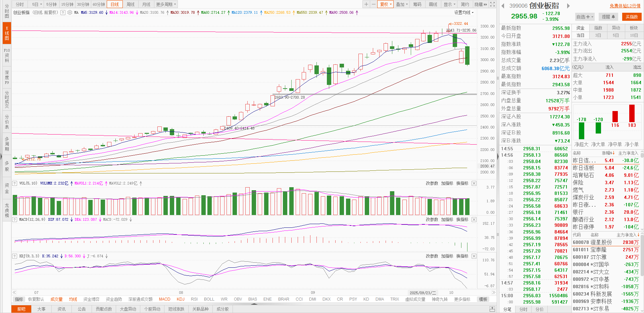Open the 复权 dropdown
Image resolution: width=644 pixels, height=313 pixels.
pos(386,4)
